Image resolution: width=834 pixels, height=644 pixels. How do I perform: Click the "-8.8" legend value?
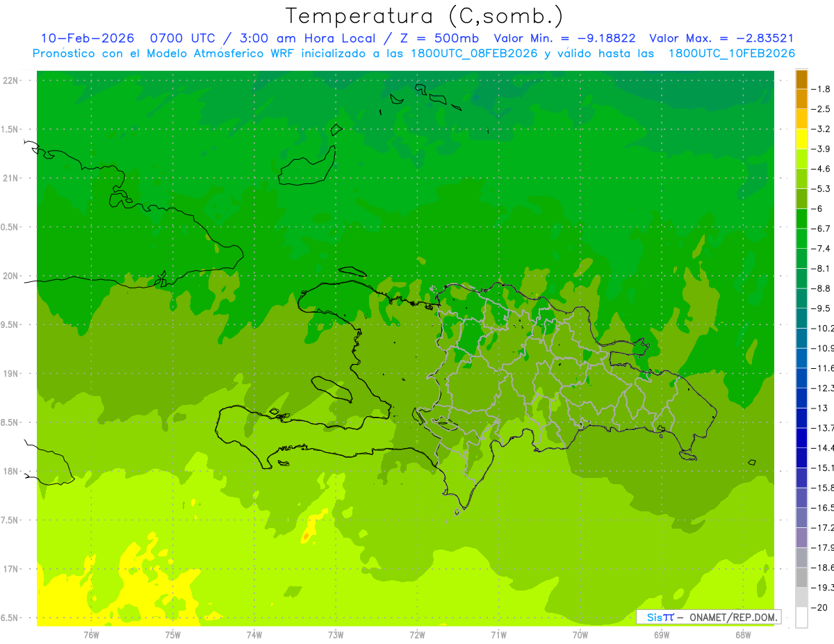click(821, 288)
